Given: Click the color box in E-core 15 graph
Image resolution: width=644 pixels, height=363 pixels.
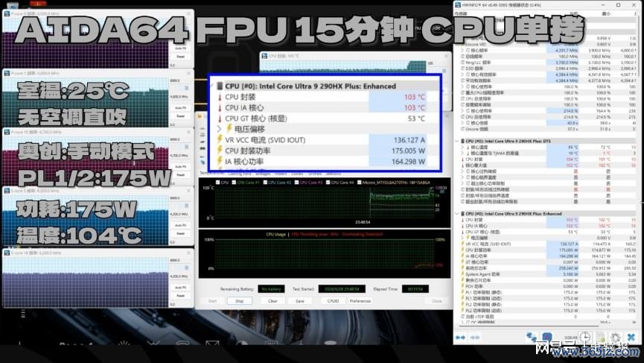Looking at the screenshot, I should 186,268.
